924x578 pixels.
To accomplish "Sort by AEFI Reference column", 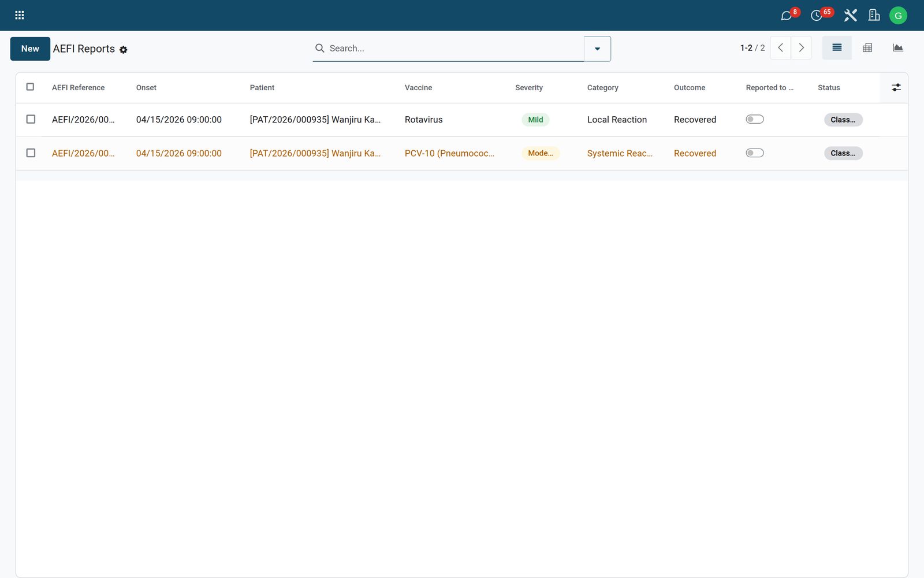I will (79, 88).
